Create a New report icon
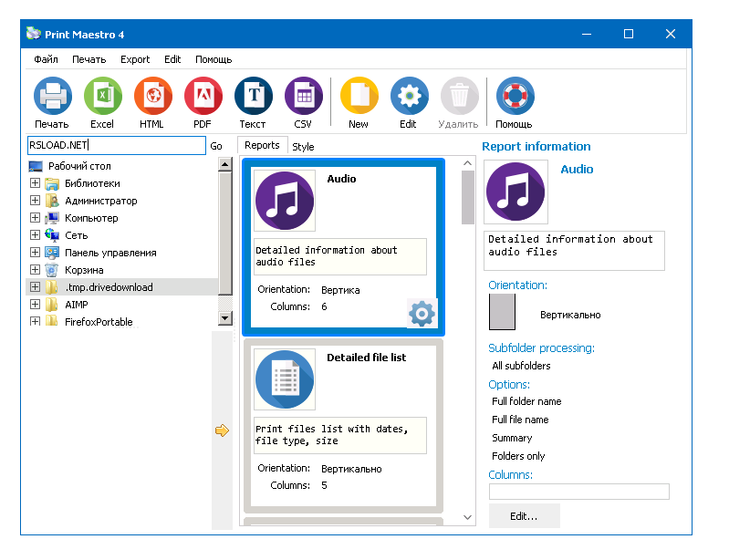 tap(359, 97)
